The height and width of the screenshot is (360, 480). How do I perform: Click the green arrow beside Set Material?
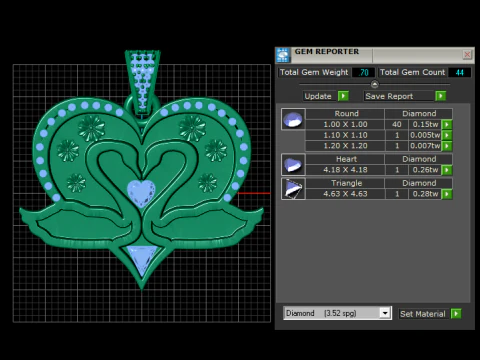pyautogui.click(x=456, y=314)
